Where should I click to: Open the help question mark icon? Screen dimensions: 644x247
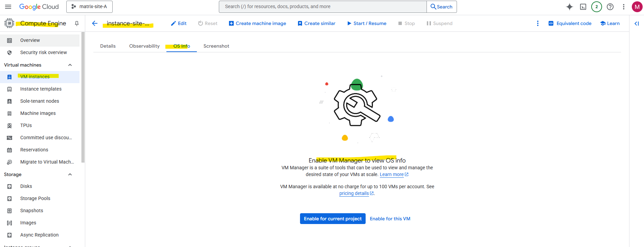pyautogui.click(x=610, y=7)
